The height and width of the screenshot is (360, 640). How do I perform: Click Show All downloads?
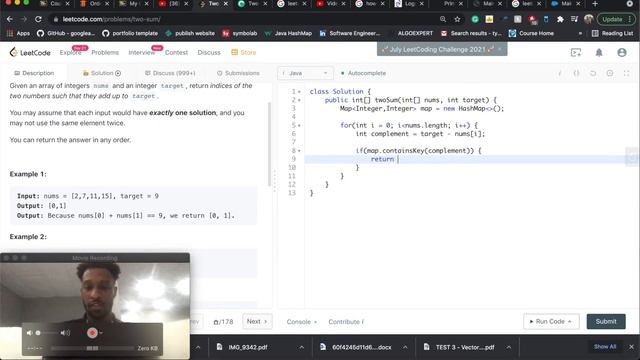coord(605,347)
